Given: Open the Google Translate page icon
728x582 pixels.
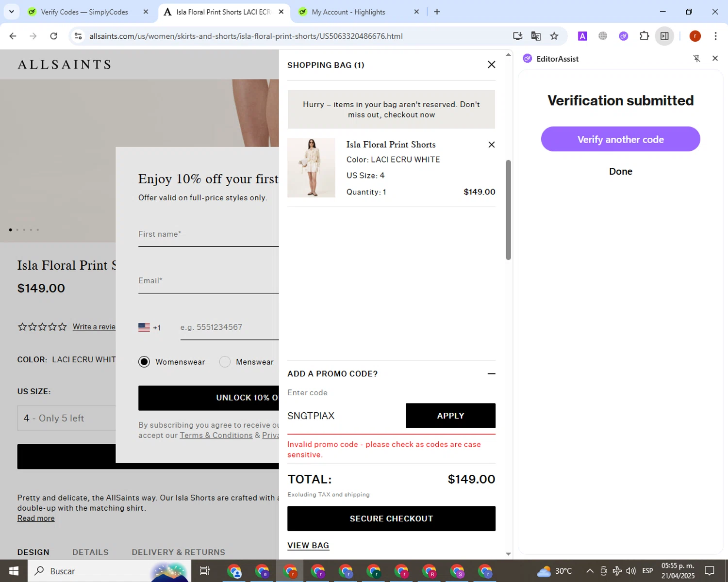Looking at the screenshot, I should click(536, 36).
